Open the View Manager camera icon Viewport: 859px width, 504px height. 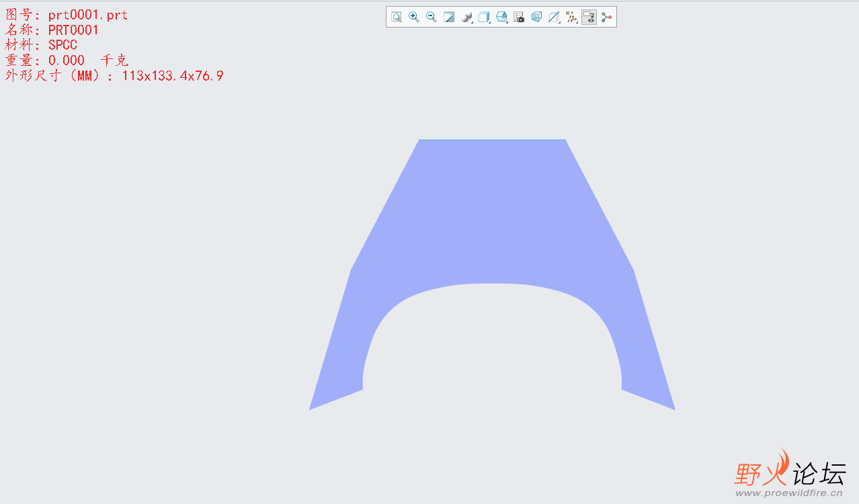[x=519, y=17]
